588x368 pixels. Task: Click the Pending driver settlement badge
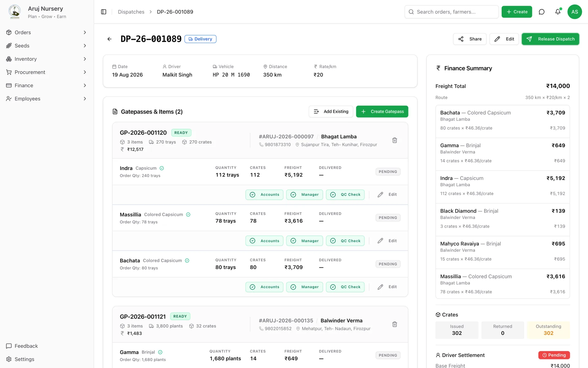click(554, 355)
